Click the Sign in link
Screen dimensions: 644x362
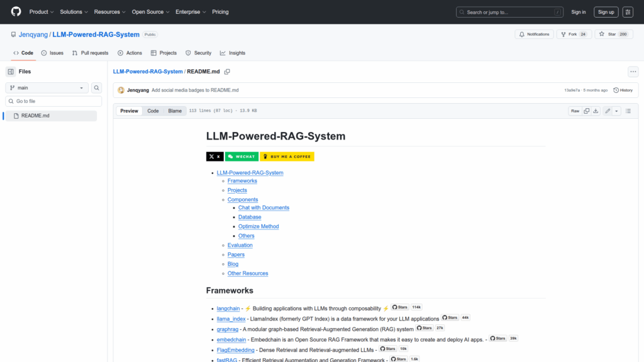[579, 12]
